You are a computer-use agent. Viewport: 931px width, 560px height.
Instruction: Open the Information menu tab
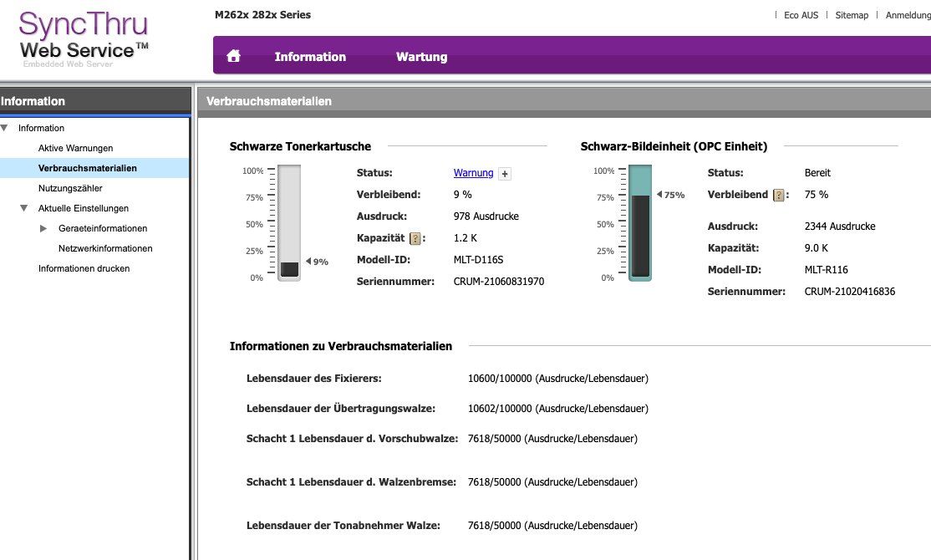pyautogui.click(x=310, y=56)
